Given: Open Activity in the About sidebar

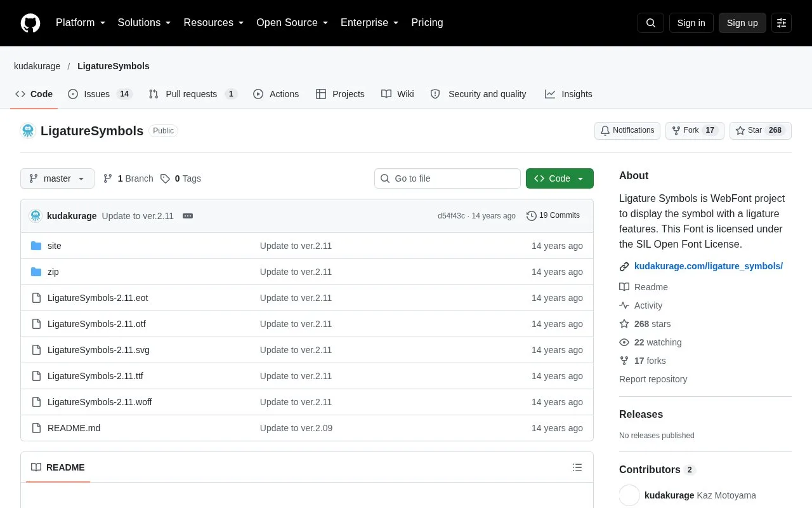Looking at the screenshot, I should [x=641, y=305].
